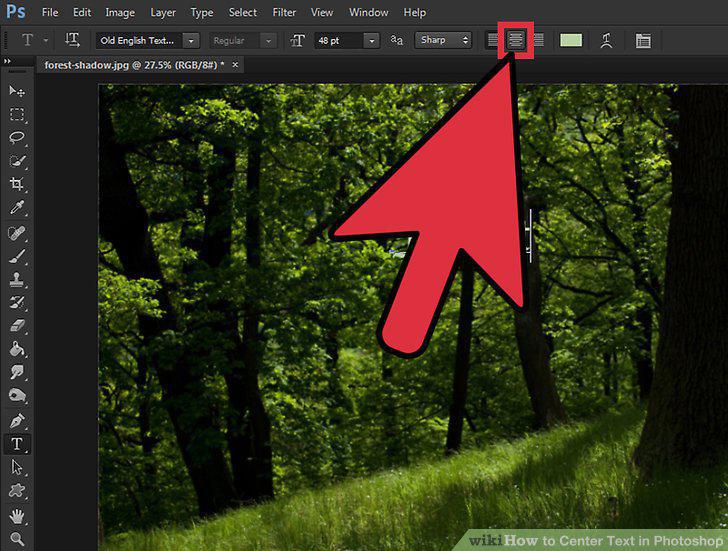Image resolution: width=728 pixels, height=551 pixels.
Task: Open the text color swatch picker
Action: 571,40
